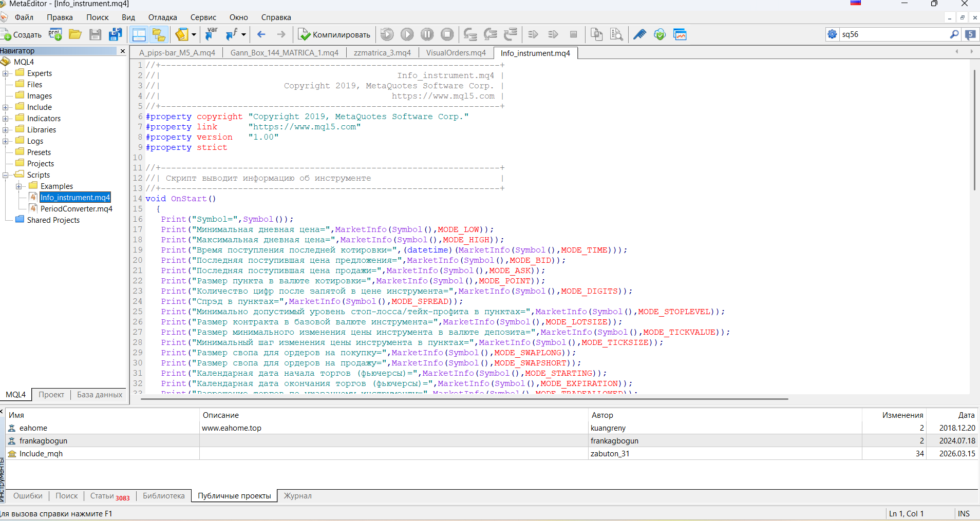
Task: Click the Создать new file button
Action: [x=21, y=34]
